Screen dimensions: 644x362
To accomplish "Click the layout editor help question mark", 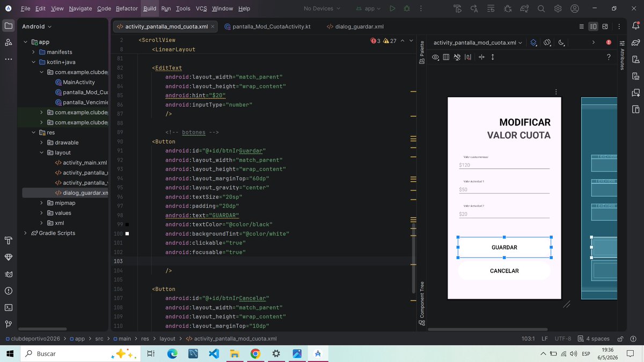I will [x=609, y=57].
